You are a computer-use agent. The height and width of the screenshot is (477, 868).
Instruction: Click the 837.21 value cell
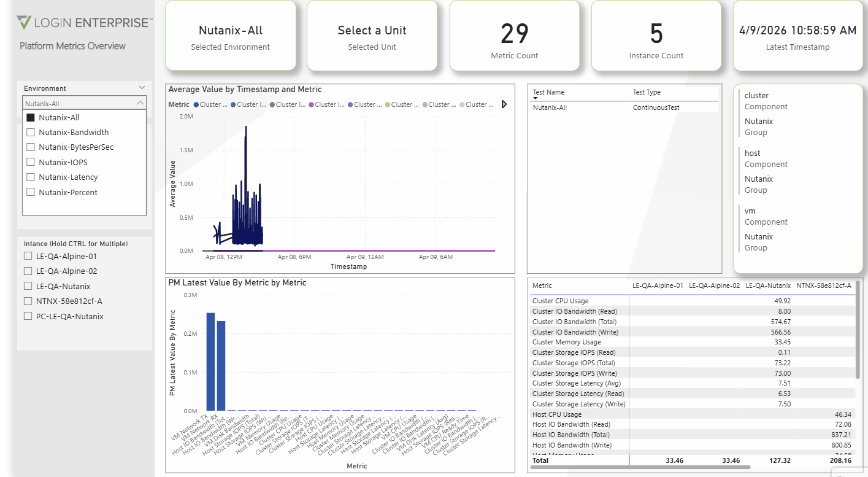(x=842, y=435)
